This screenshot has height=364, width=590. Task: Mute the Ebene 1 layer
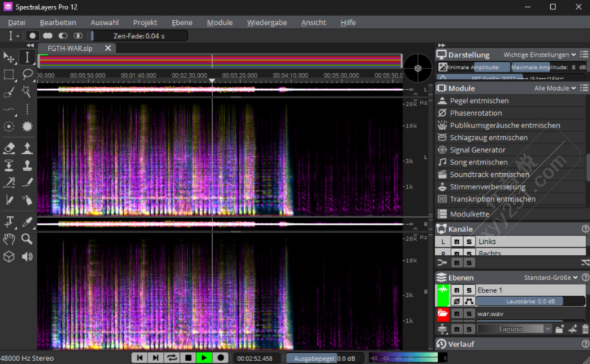[x=457, y=290]
